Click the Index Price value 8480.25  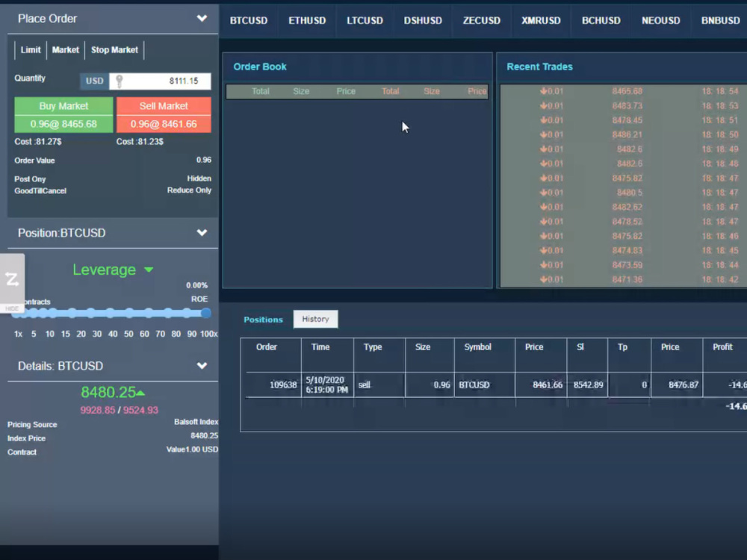[x=204, y=436]
